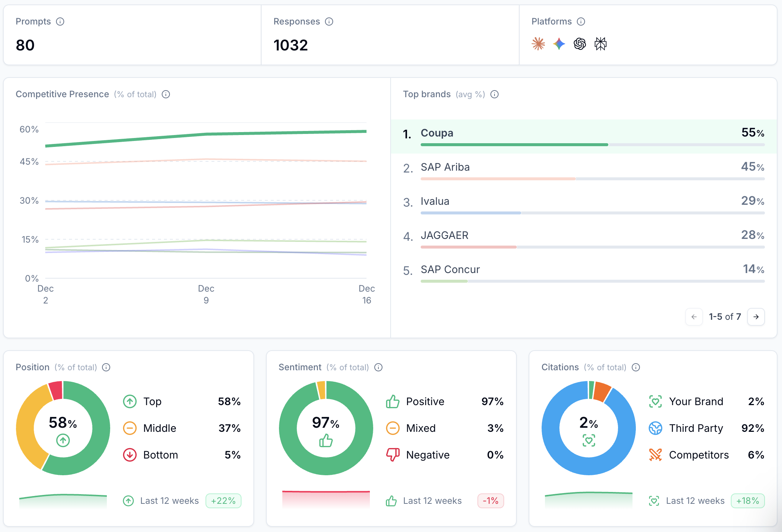
Task: Click the Your Brand heart icon
Action: coord(655,401)
